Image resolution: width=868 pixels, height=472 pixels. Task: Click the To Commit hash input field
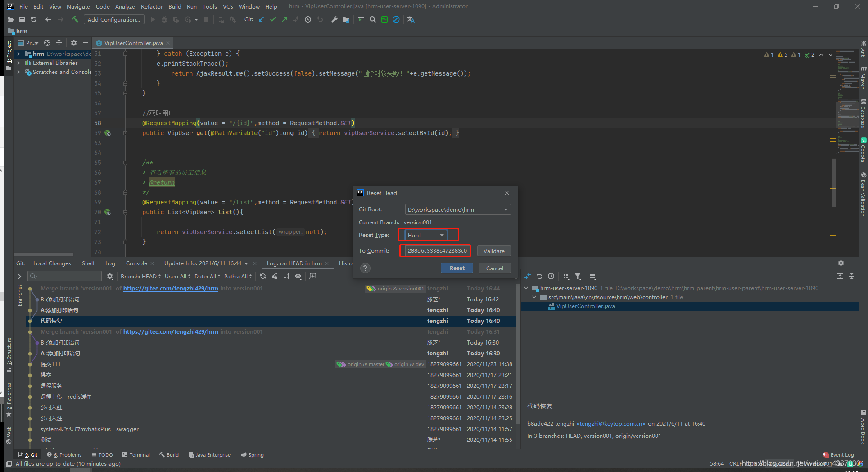436,250
